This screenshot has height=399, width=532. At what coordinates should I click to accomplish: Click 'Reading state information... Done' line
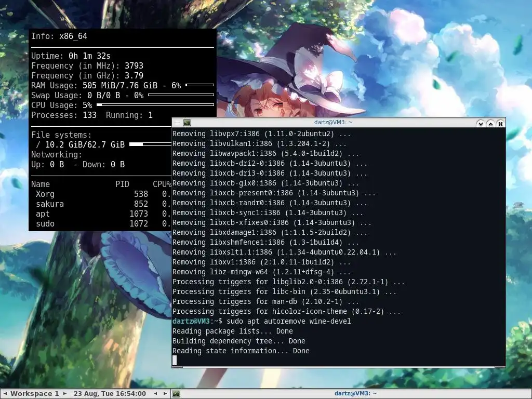pos(241,351)
